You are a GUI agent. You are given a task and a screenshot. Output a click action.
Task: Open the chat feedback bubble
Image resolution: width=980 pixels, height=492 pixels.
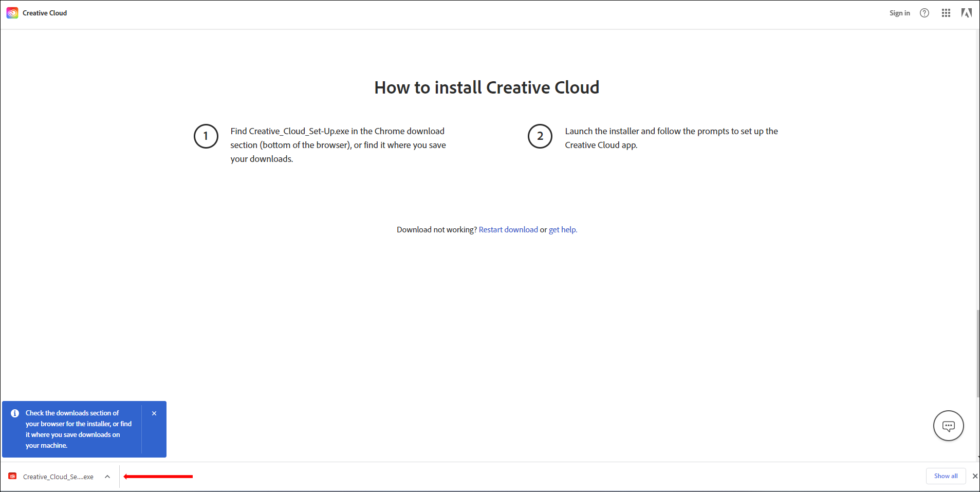948,426
